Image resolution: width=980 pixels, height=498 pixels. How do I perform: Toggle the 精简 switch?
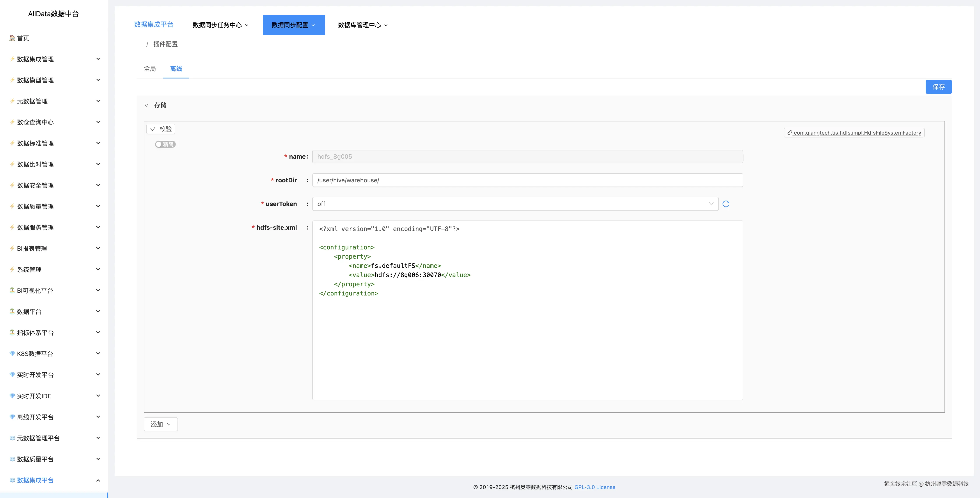[x=165, y=144]
